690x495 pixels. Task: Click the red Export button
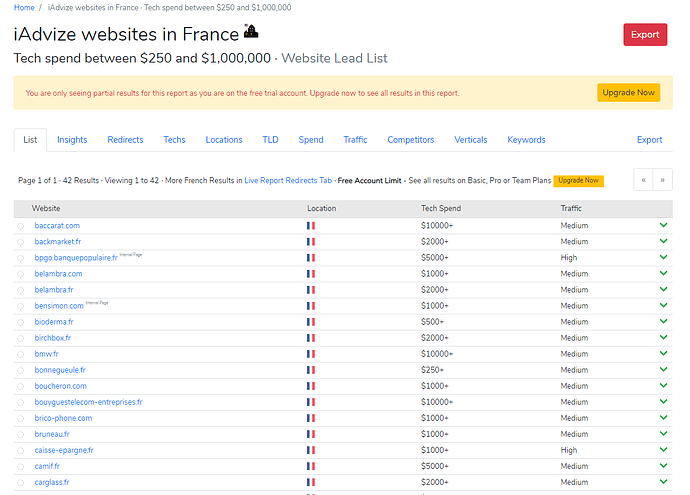pyautogui.click(x=645, y=35)
